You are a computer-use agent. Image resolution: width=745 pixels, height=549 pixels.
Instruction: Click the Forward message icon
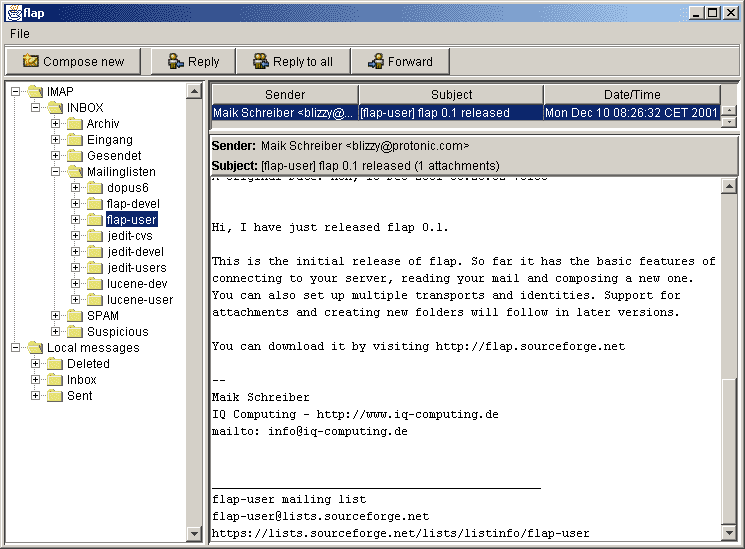click(x=376, y=62)
